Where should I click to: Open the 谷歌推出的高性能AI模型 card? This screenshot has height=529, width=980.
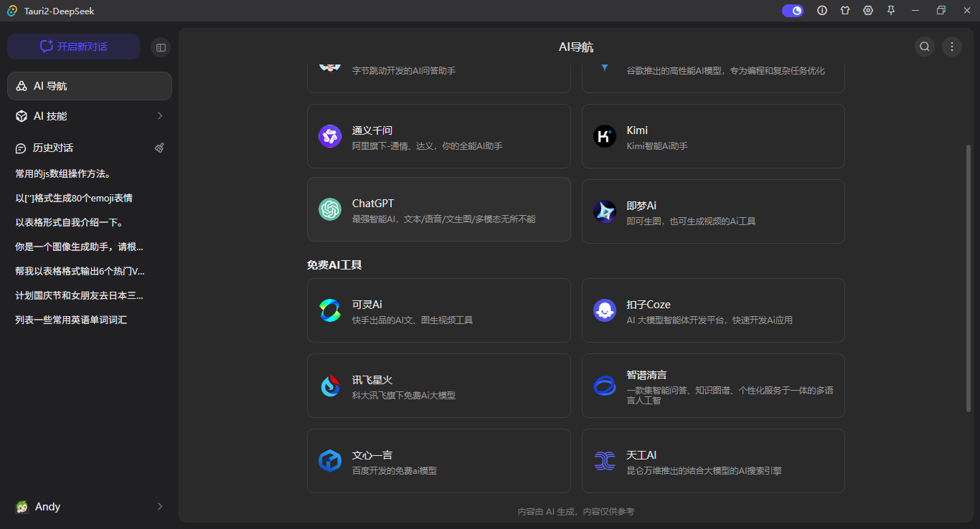(x=713, y=77)
